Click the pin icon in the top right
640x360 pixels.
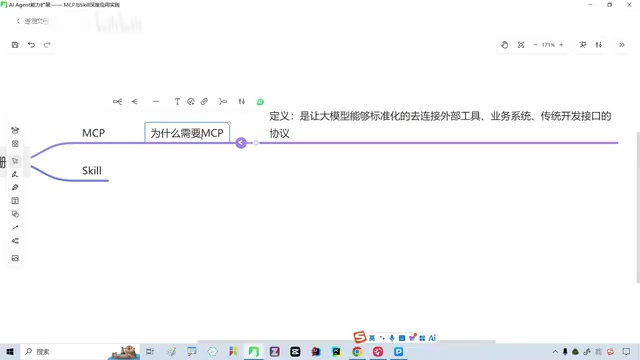583,45
